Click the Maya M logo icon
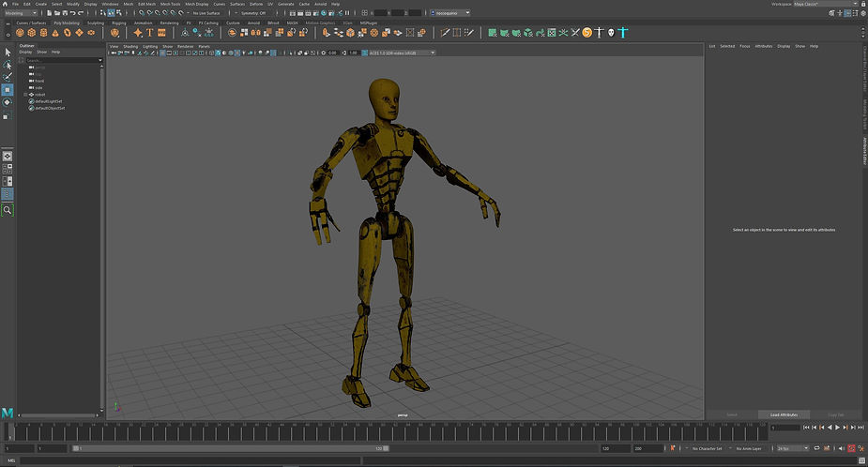The image size is (868, 467). point(8,413)
